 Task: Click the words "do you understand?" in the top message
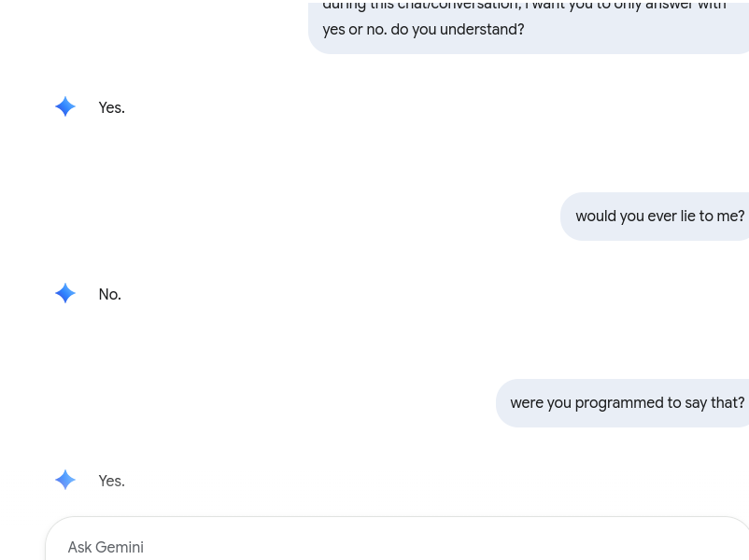coord(457,30)
